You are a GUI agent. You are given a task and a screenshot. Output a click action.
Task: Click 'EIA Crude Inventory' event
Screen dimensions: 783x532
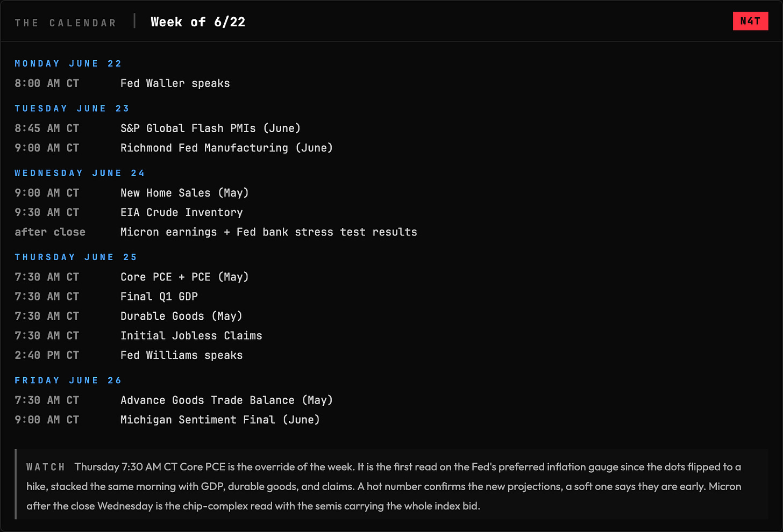pos(182,212)
